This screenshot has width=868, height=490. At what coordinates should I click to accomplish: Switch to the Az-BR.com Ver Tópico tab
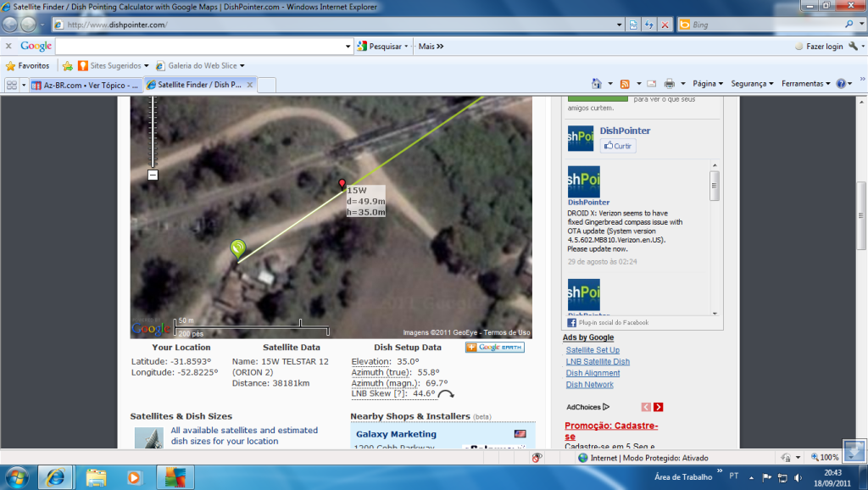click(86, 85)
